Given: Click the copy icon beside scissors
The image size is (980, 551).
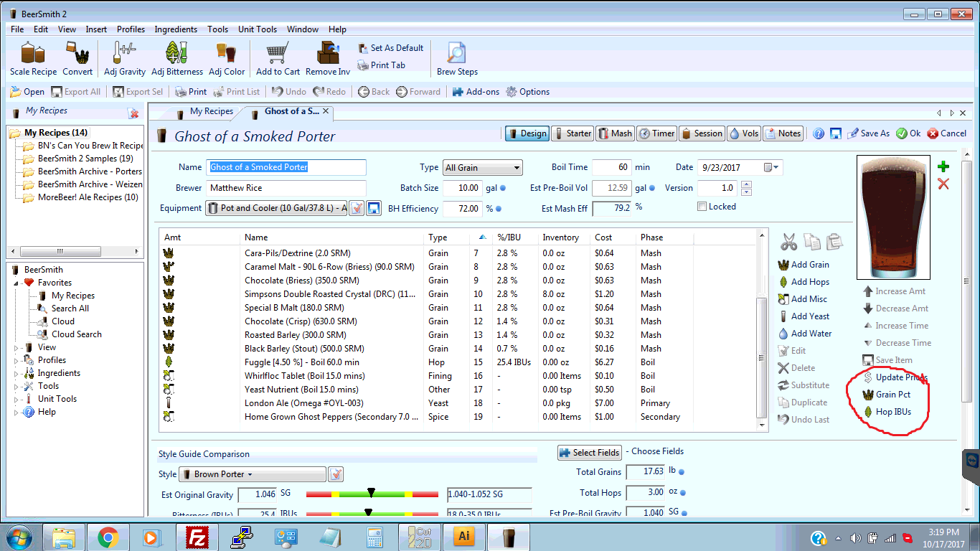Looking at the screenshot, I should [x=811, y=241].
